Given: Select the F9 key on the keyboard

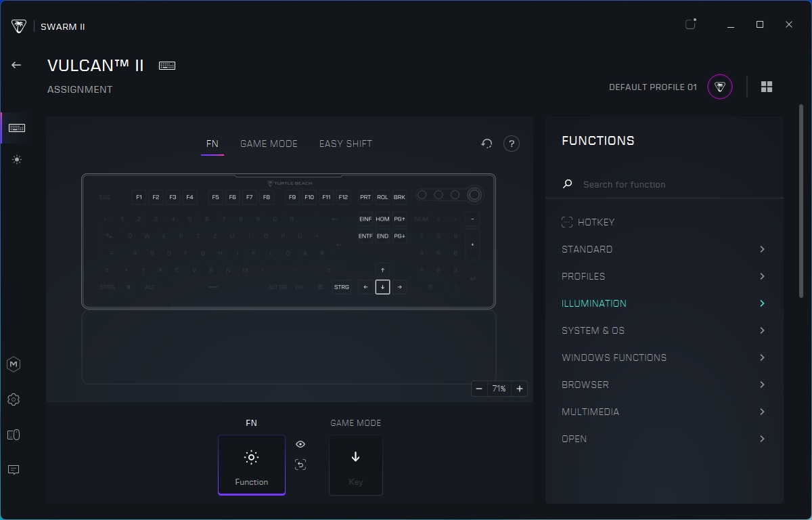Looking at the screenshot, I should click(x=292, y=197).
